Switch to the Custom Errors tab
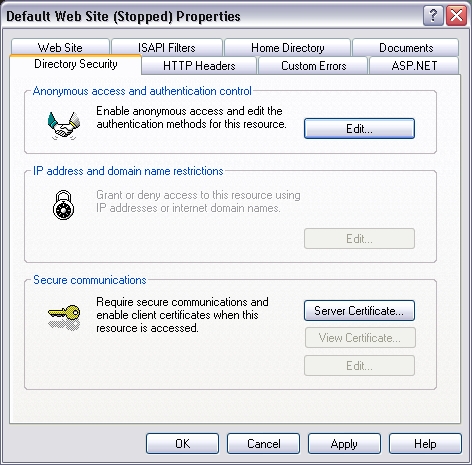Image resolution: width=472 pixels, height=465 pixels. (x=313, y=66)
